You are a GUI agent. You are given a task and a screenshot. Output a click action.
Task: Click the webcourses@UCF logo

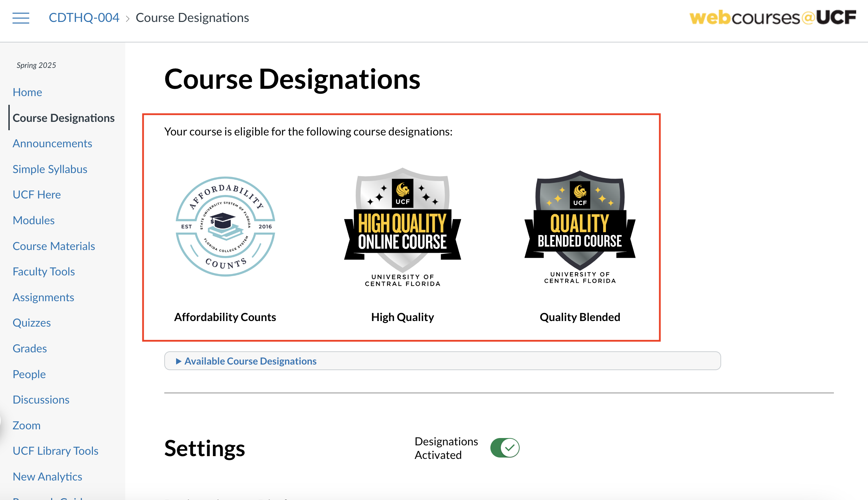pyautogui.click(x=773, y=17)
